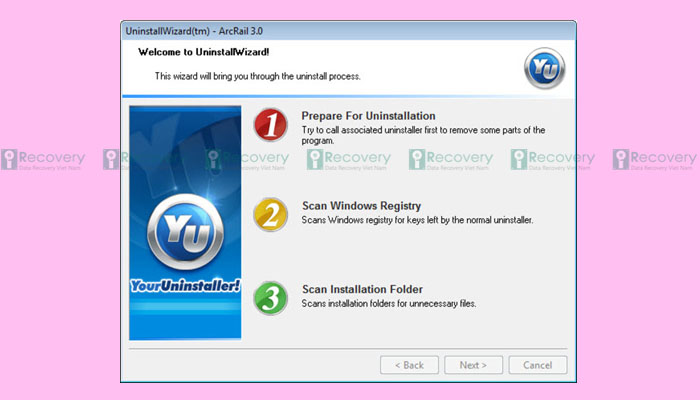The width and height of the screenshot is (700, 400).
Task: Click the green number 3 step icon
Action: [271, 298]
